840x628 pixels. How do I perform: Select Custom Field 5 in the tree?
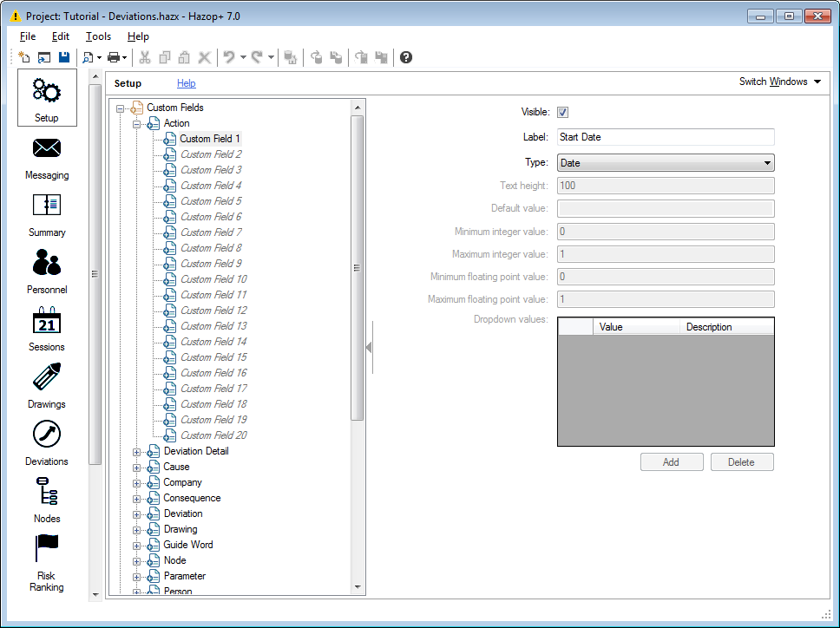point(210,201)
